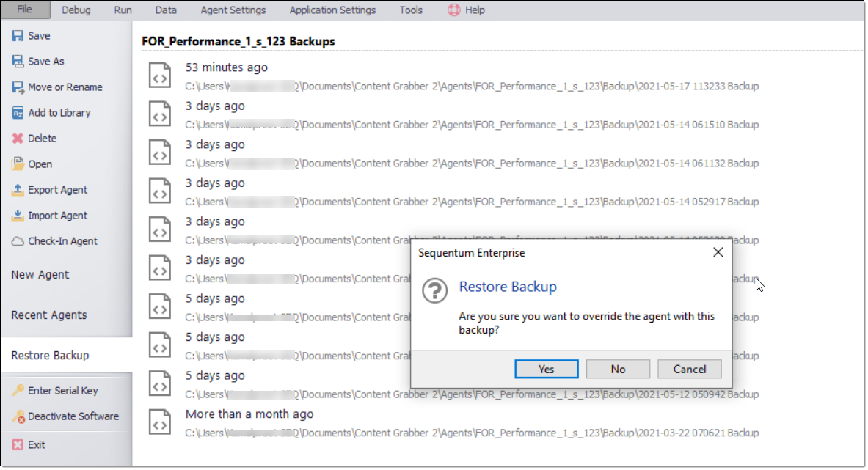Click the Enter Serial Key icon

coord(18,391)
